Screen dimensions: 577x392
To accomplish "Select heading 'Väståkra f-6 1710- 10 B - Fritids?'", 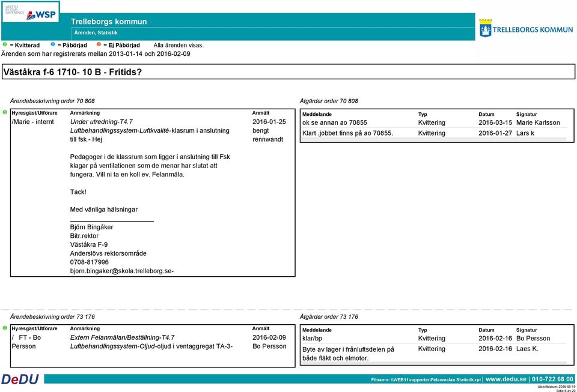I will click(73, 72).
